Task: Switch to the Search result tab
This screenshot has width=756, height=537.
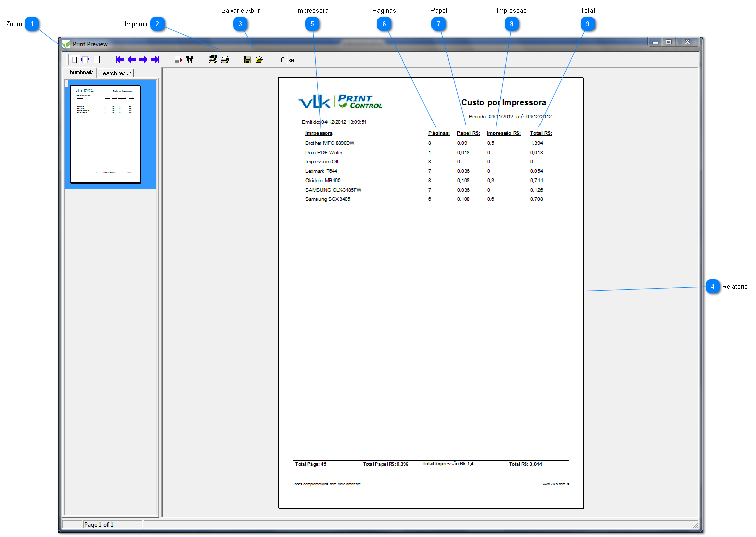Action: [115, 73]
